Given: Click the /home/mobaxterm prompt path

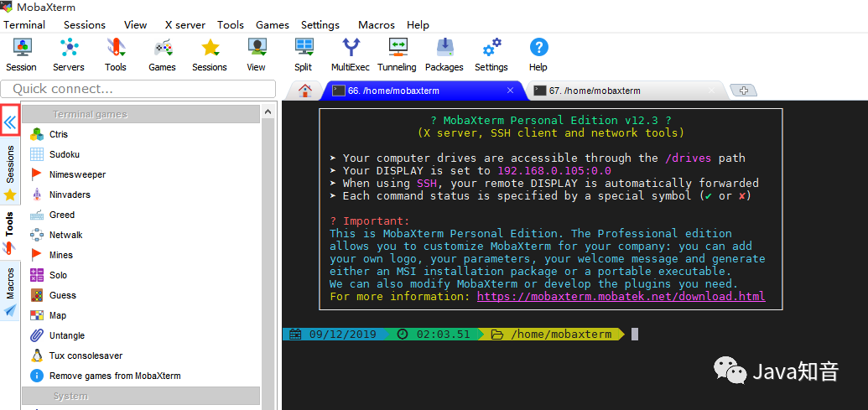Looking at the screenshot, I should coord(561,335).
